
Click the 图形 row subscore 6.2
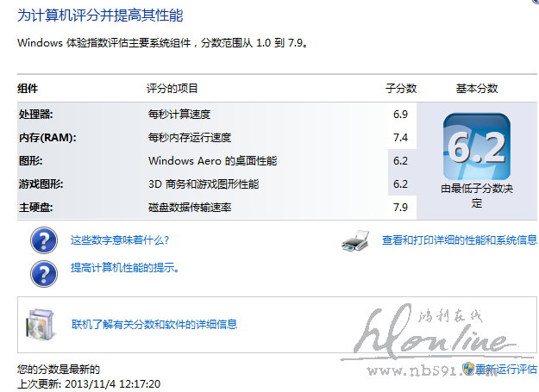[400, 160]
